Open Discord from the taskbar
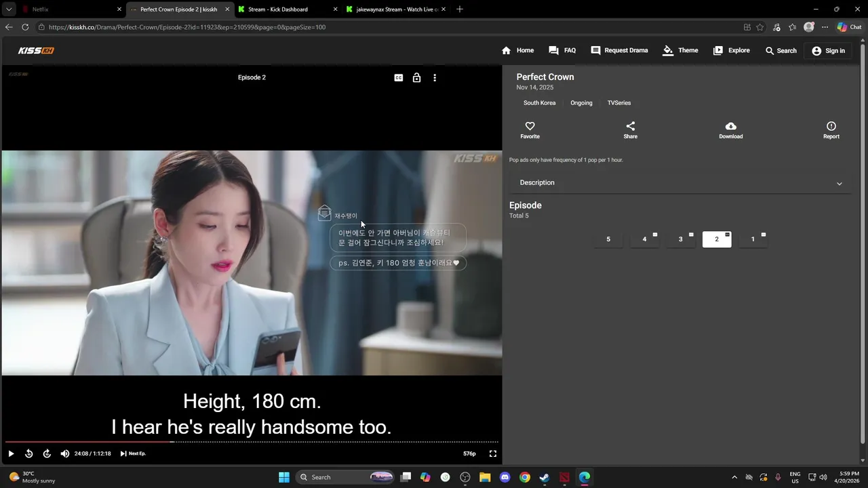This screenshot has width=868, height=488. pyautogui.click(x=505, y=477)
